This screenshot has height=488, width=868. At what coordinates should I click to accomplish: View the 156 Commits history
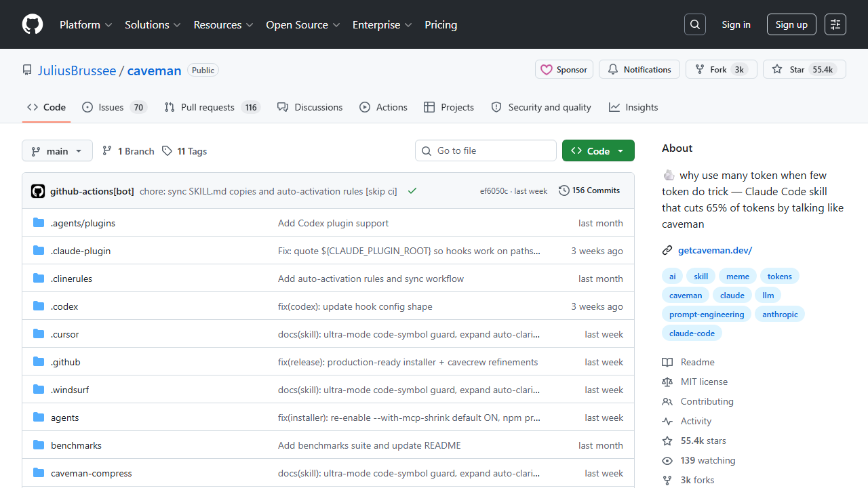coord(589,190)
